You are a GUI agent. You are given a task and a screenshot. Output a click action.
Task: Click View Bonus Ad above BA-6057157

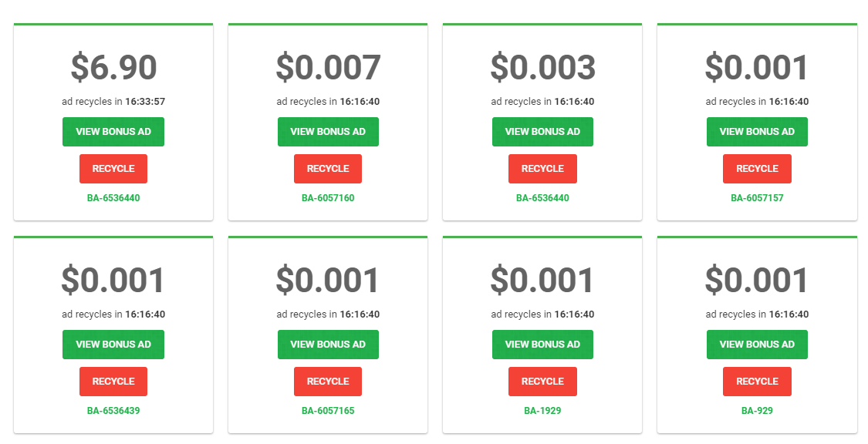point(757,132)
